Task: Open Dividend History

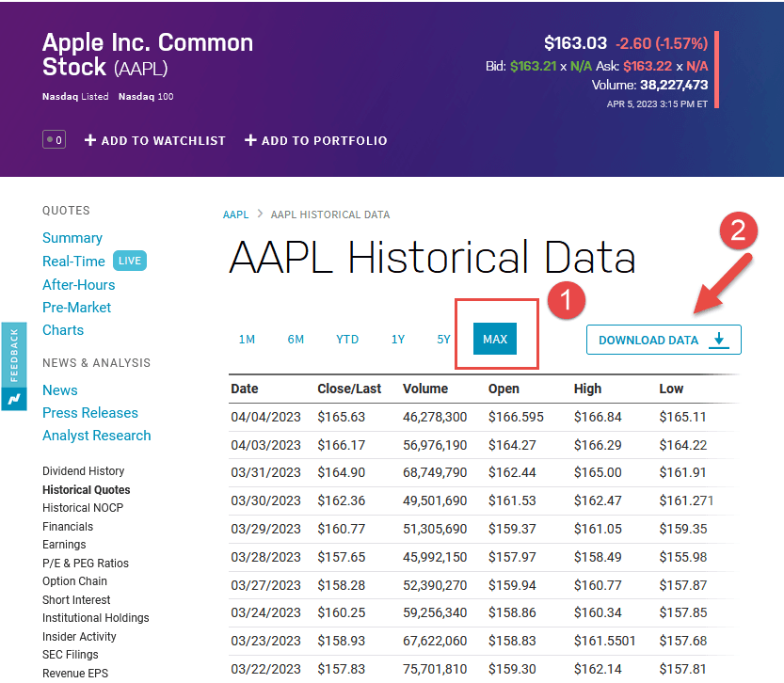Action: (84, 471)
